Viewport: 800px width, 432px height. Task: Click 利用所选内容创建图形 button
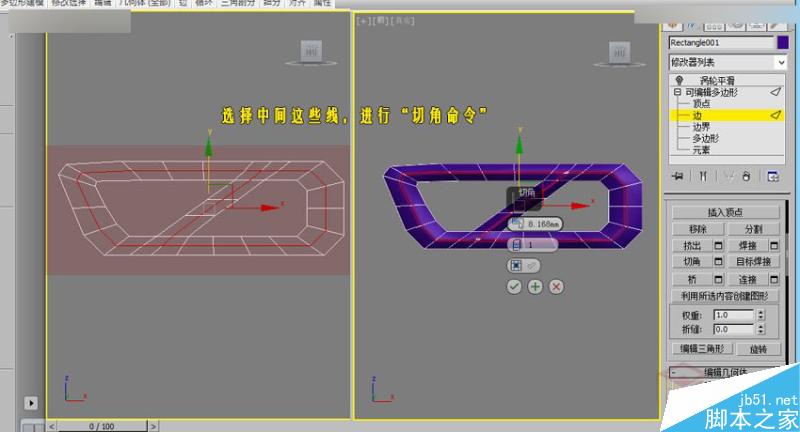coord(725,296)
